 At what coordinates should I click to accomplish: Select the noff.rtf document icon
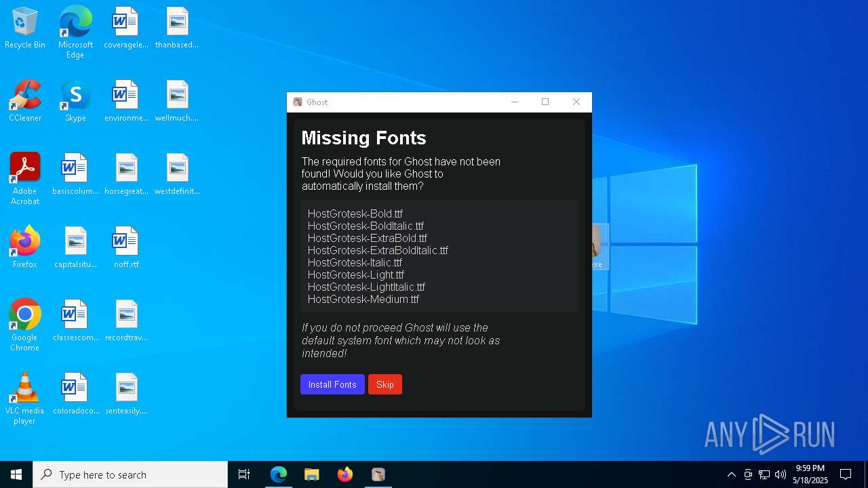pos(126,248)
